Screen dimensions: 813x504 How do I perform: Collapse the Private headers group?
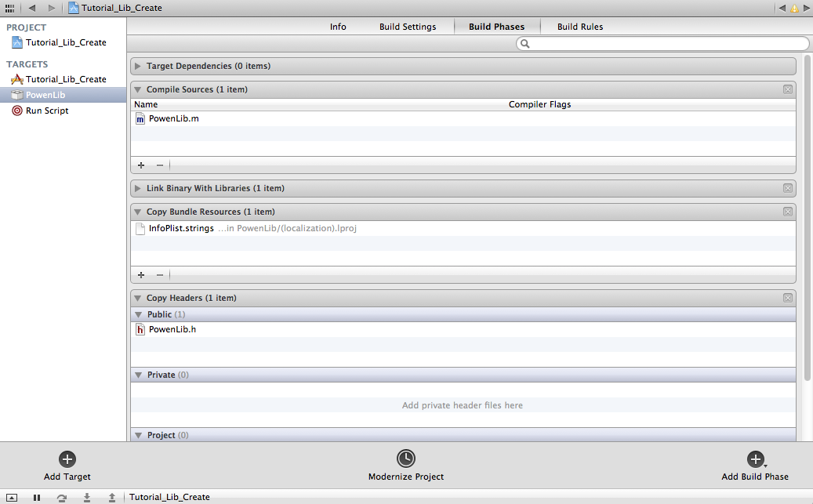point(139,375)
